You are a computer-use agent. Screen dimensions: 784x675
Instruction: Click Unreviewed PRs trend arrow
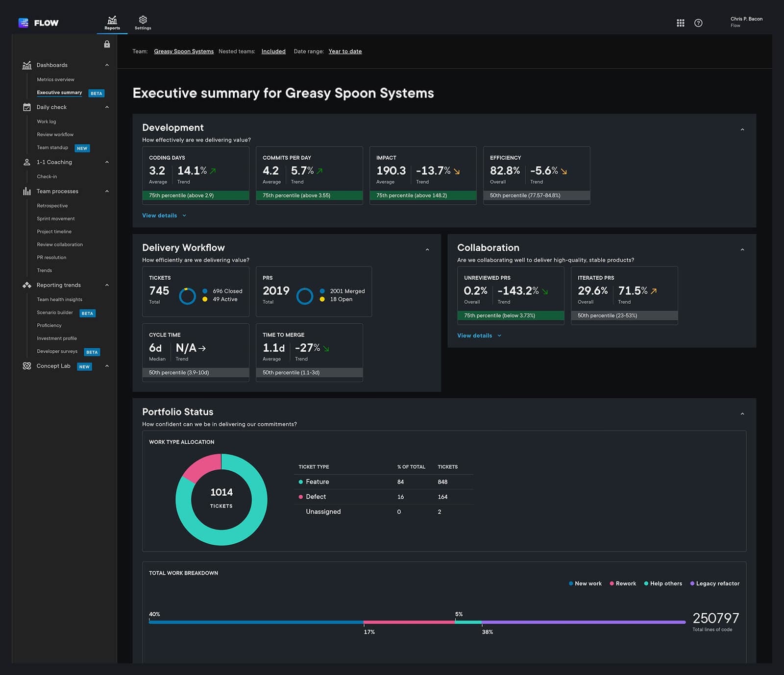pos(545,291)
